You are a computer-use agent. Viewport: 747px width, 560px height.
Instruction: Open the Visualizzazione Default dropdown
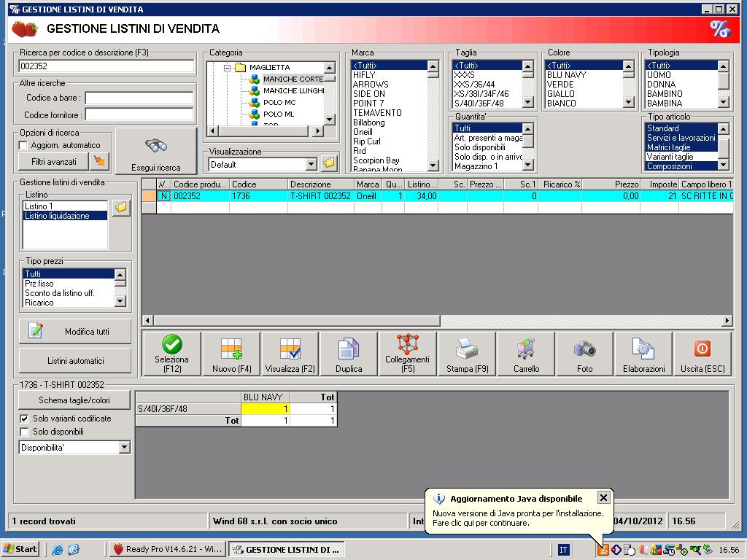click(x=311, y=164)
